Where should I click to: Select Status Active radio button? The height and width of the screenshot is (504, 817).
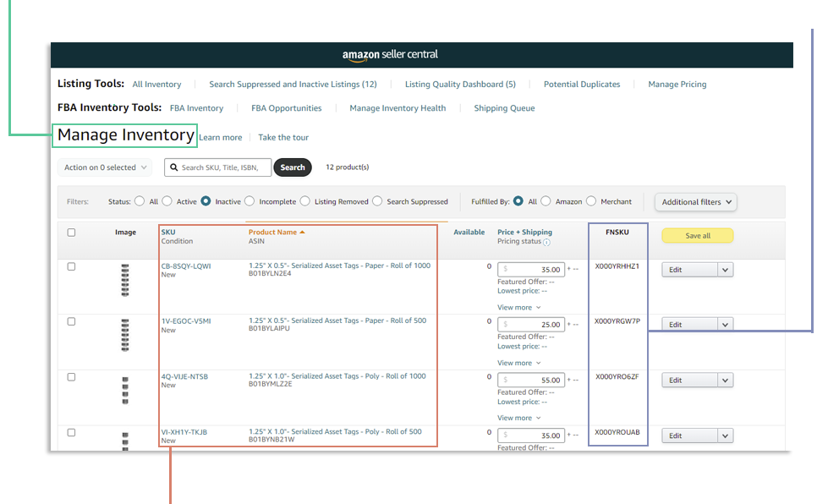tap(167, 201)
